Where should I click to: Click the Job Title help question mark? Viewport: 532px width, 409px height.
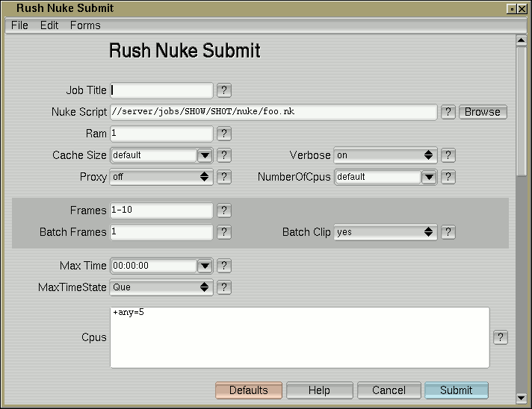click(224, 90)
